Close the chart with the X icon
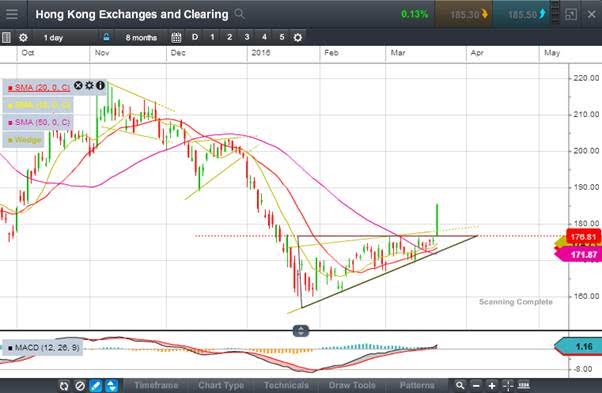Screen dimensions: 602x393 592,15
